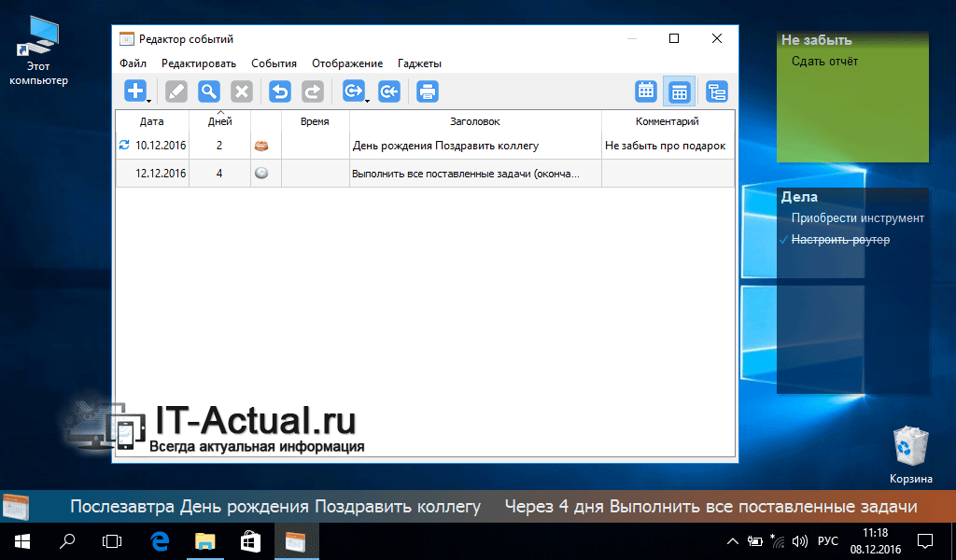The width and height of the screenshot is (956, 560).
Task: Click the printer icon in toolbar
Action: [428, 91]
